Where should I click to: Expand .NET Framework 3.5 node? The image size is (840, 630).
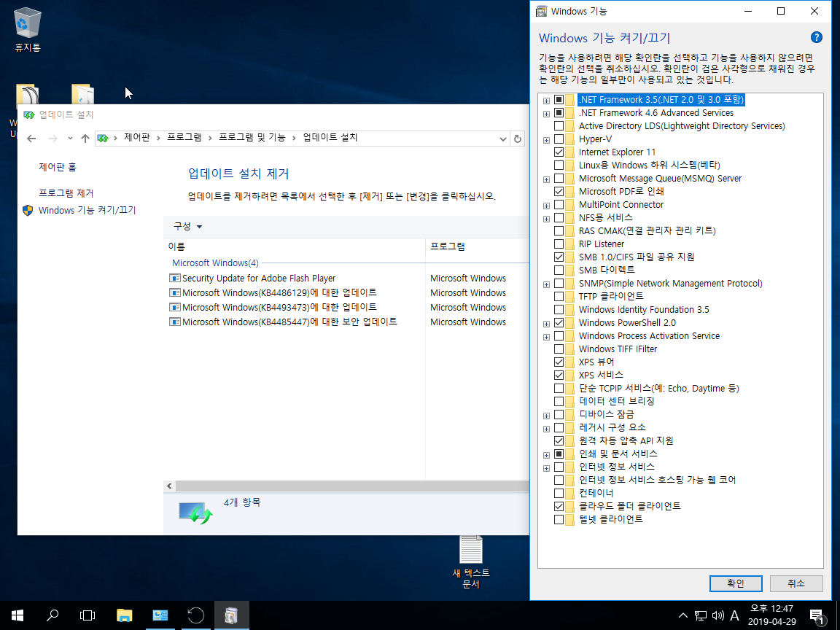tap(546, 101)
